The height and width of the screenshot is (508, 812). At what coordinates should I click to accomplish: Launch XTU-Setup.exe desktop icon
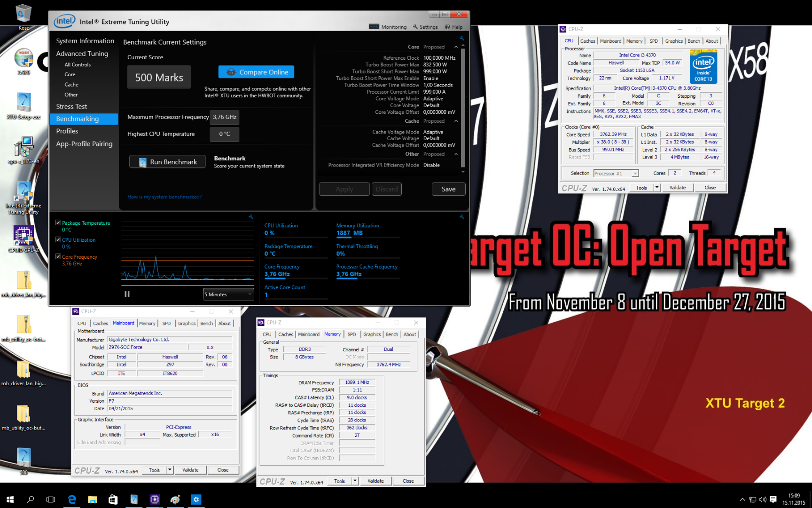pos(23,106)
